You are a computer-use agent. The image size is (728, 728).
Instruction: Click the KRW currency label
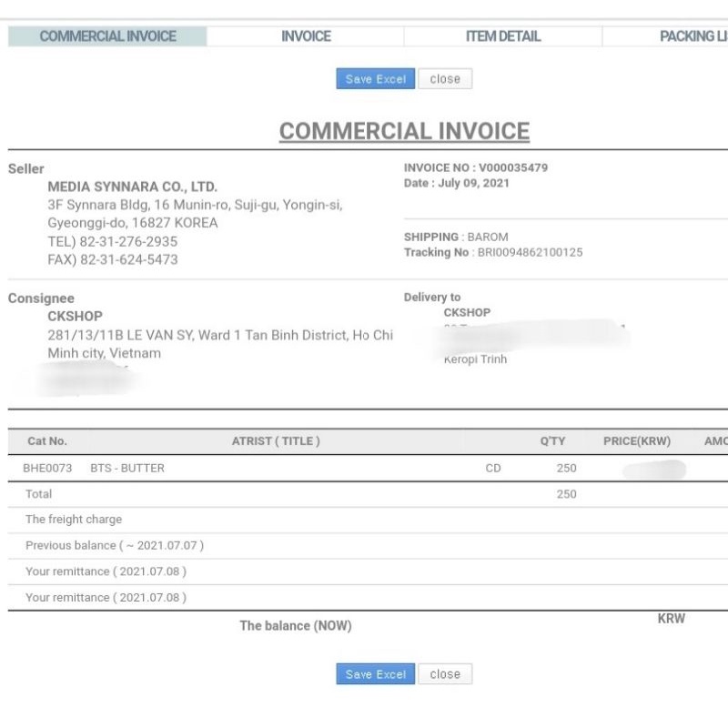click(x=671, y=619)
